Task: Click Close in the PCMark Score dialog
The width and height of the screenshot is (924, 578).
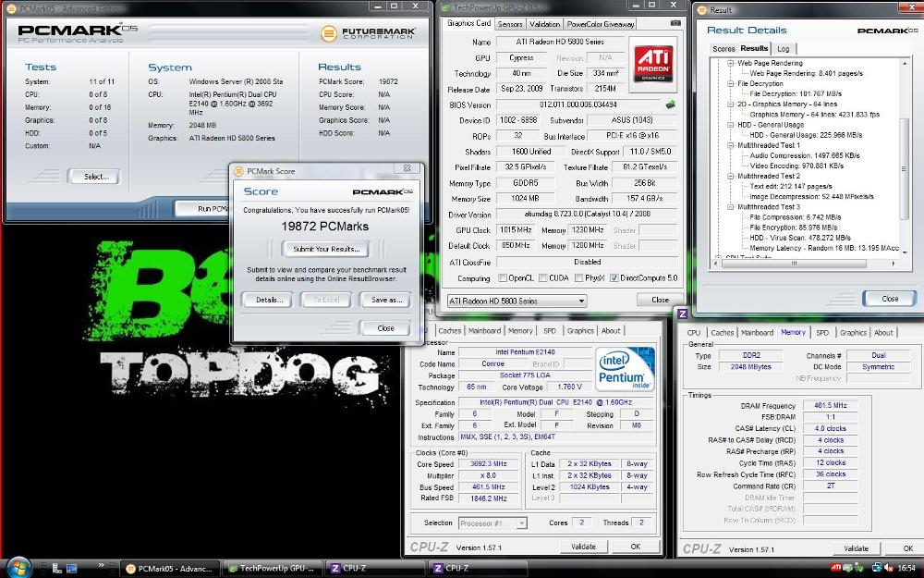Action: (385, 328)
